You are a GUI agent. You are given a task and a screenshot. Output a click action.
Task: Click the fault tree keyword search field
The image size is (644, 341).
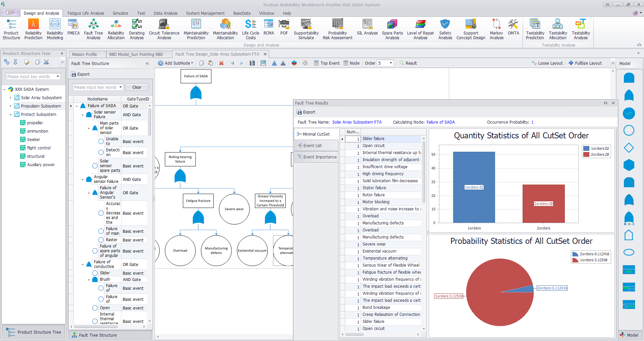click(95, 87)
